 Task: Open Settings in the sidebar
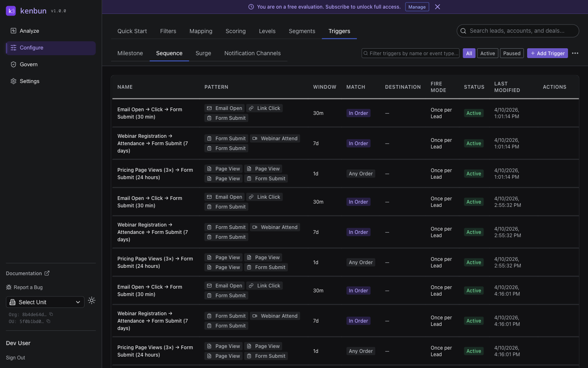[x=51, y=81]
